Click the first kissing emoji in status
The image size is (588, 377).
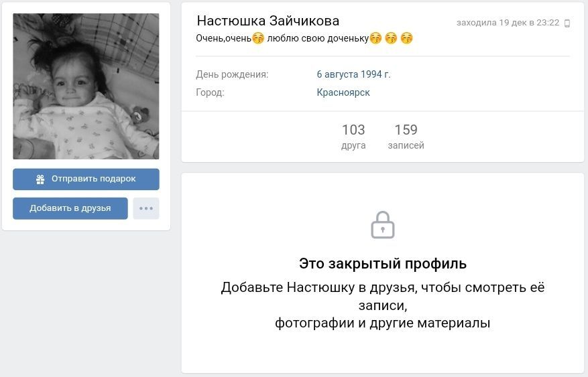coord(258,38)
